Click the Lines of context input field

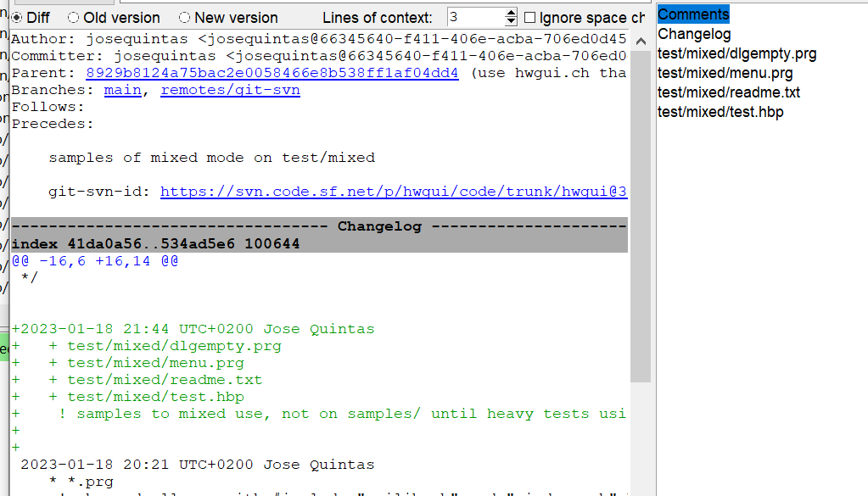476,18
